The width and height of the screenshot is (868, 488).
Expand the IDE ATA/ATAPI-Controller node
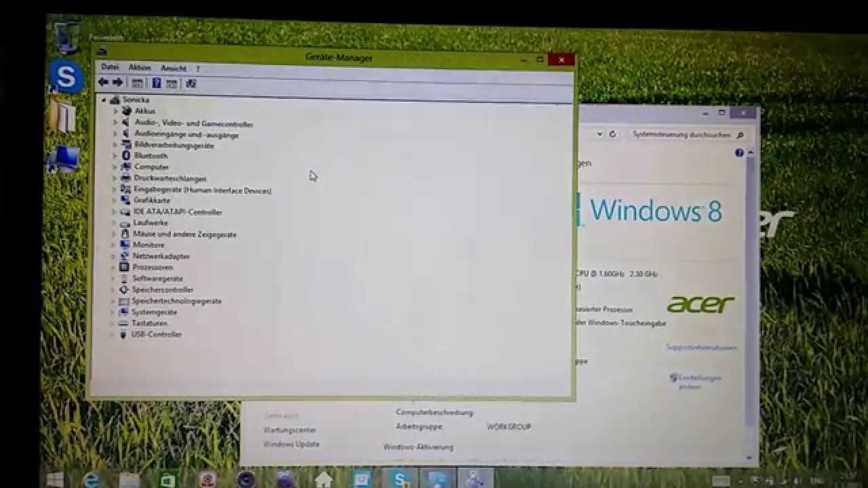pyautogui.click(x=114, y=212)
